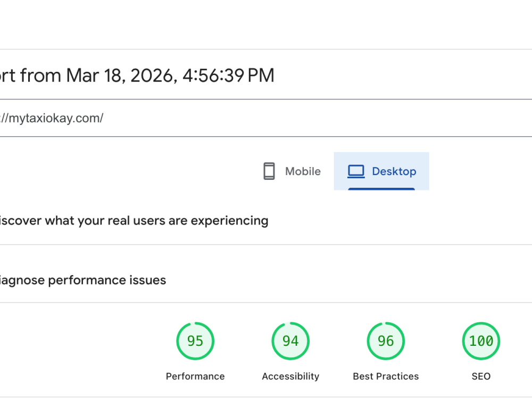This screenshot has width=532, height=399.
Task: Click the Mar 18, 2026 report date
Action: click(122, 76)
